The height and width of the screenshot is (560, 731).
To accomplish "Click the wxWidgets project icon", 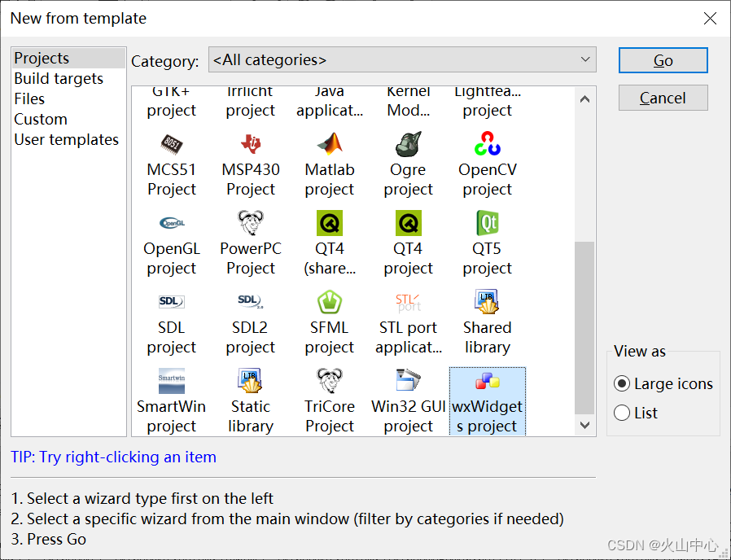I will point(487,381).
